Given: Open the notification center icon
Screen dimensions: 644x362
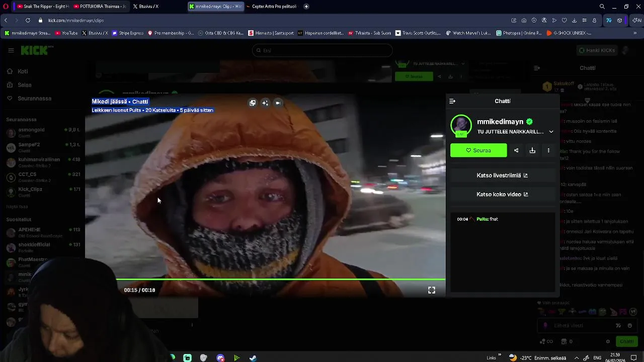Looking at the screenshot, I should (x=634, y=358).
